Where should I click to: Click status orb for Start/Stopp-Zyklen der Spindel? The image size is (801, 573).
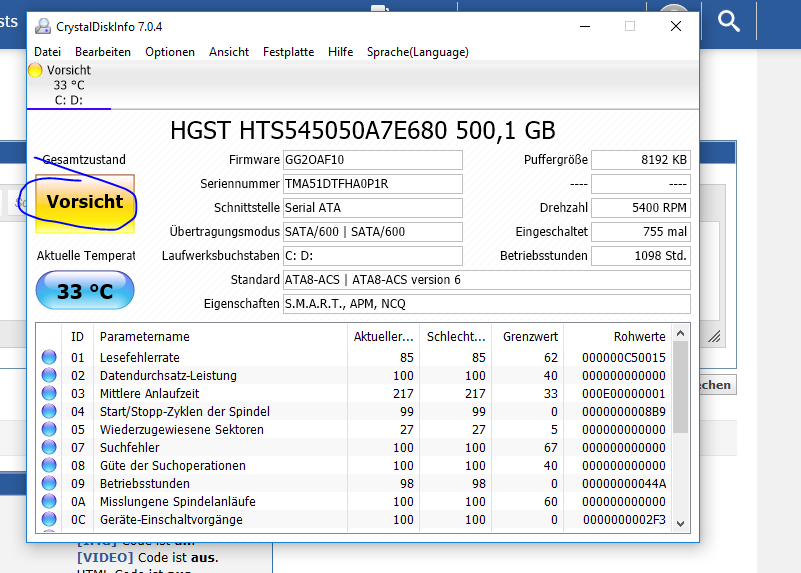[49, 411]
